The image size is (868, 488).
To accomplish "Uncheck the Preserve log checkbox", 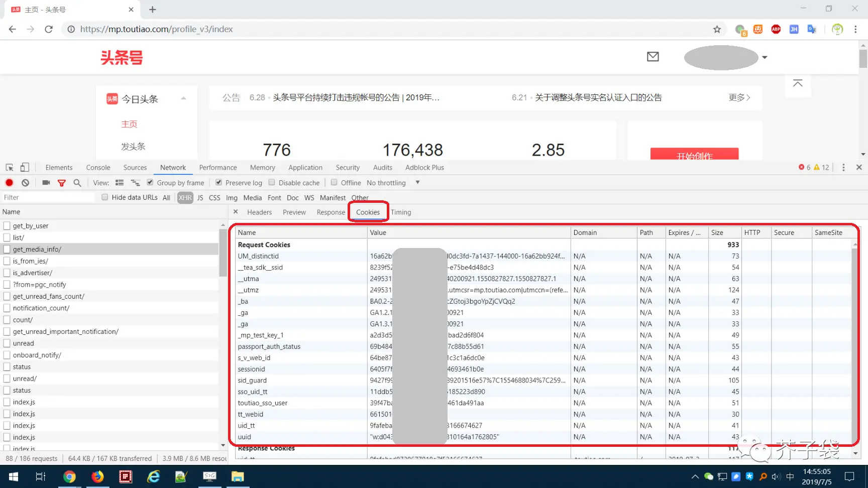I will click(219, 183).
